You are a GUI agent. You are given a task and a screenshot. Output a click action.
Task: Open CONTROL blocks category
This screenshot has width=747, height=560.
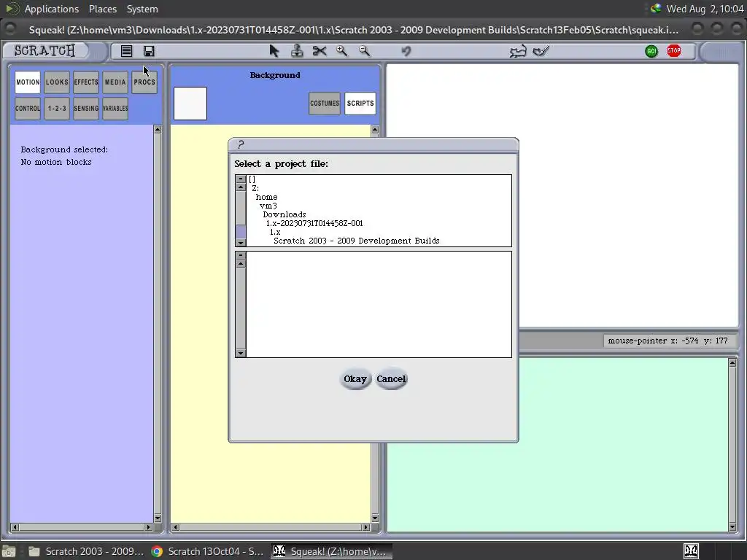28,108
